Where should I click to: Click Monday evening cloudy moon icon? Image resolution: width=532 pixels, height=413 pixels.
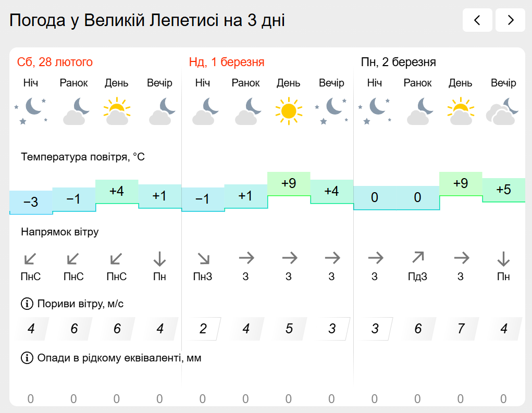point(503,110)
